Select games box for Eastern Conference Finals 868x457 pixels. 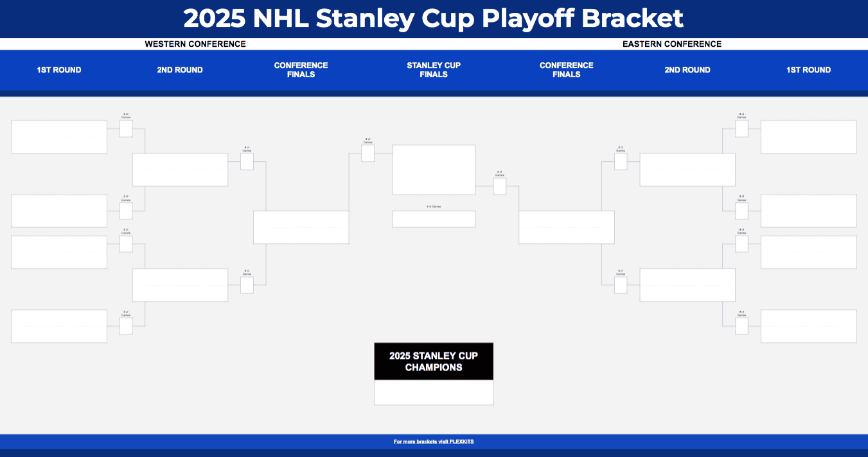pos(500,186)
